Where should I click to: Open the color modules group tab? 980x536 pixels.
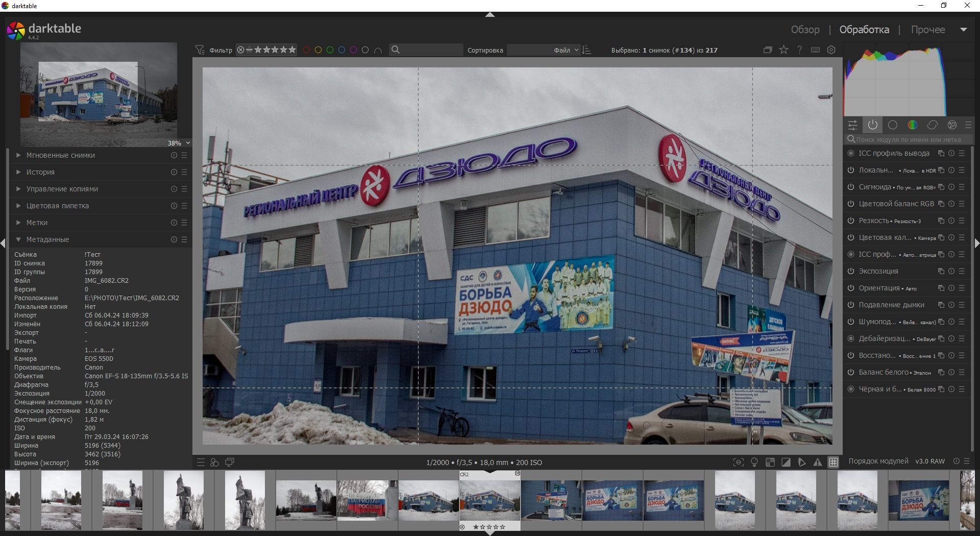click(x=913, y=125)
